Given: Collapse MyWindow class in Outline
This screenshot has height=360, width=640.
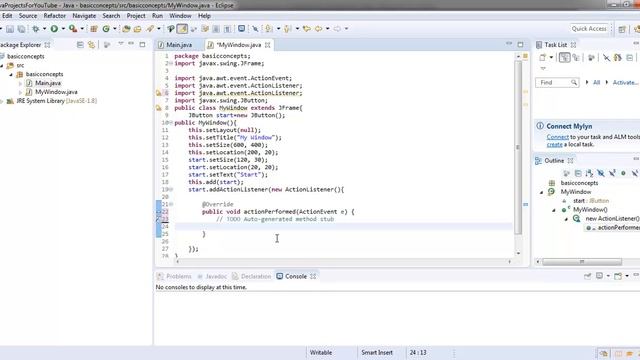Looking at the screenshot, I should click(x=542, y=192).
